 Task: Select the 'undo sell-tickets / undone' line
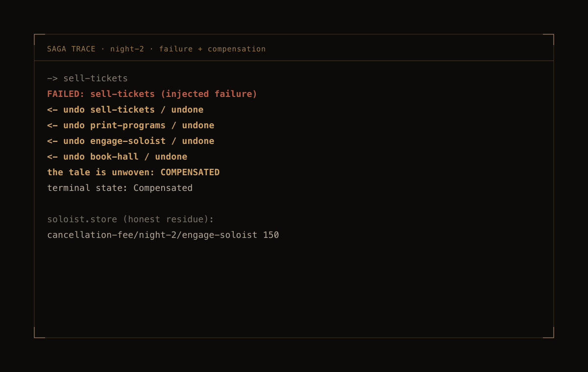point(125,110)
